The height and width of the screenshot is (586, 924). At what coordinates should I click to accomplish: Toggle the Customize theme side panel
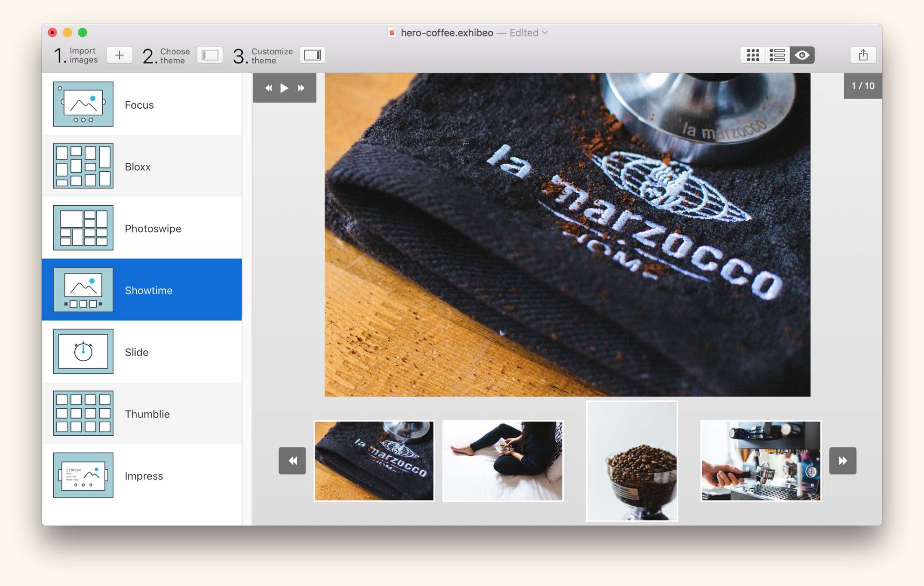click(312, 56)
